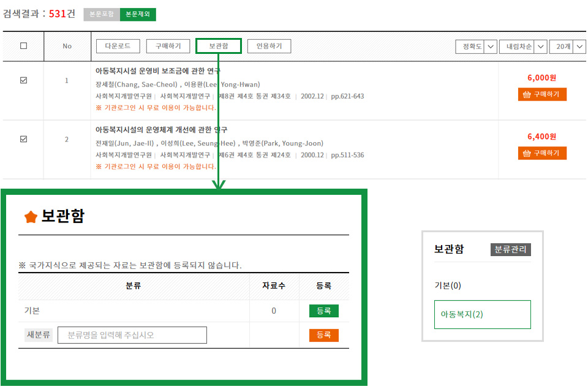
Task: Open the 20개 results-per-page dropdown
Action: click(567, 47)
